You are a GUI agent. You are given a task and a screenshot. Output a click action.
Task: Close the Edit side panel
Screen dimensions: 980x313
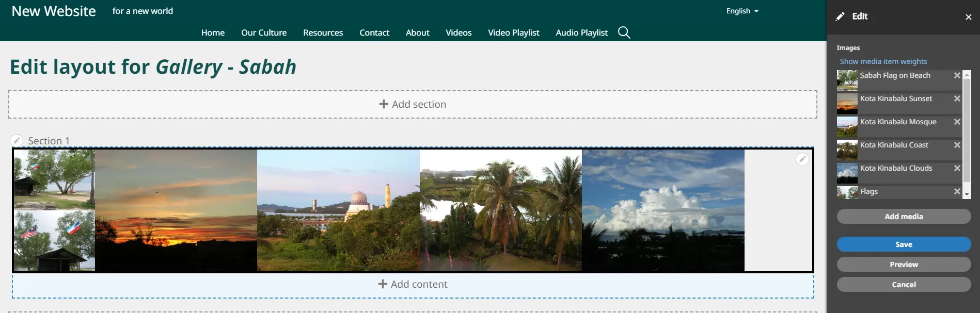coord(968,17)
